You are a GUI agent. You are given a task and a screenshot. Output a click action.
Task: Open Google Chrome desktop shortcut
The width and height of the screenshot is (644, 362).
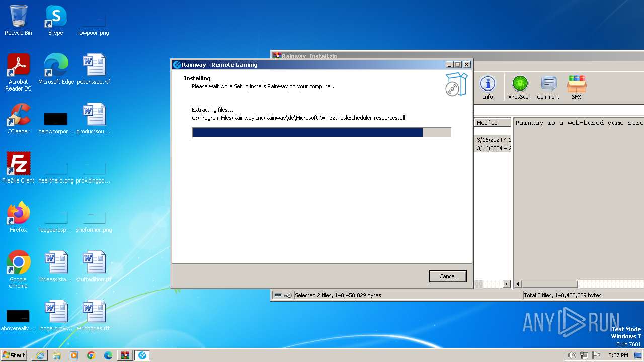(18, 269)
